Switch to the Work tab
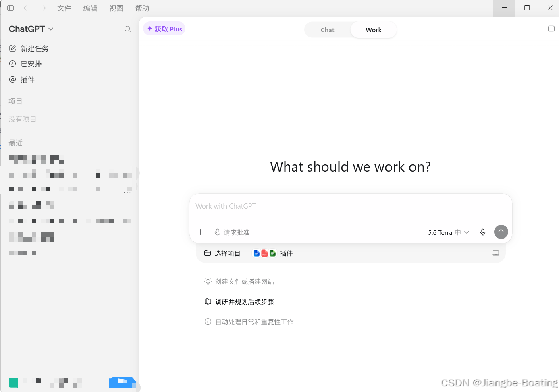The width and height of the screenshot is (559, 392). (x=374, y=30)
